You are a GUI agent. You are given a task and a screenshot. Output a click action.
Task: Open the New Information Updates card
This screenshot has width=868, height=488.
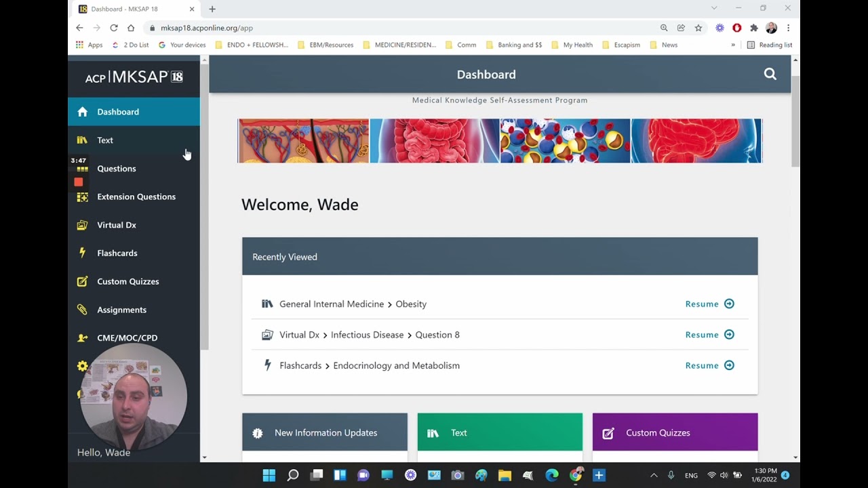[325, 432]
